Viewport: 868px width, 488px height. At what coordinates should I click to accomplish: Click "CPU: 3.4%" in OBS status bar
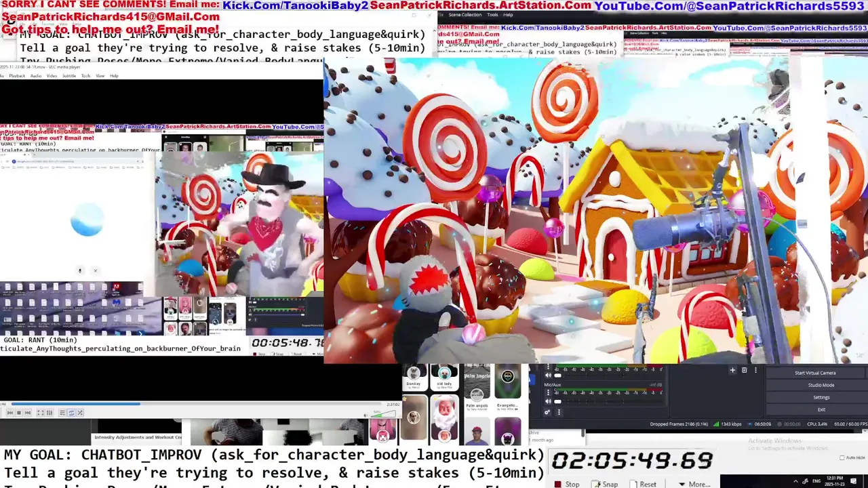(x=818, y=424)
